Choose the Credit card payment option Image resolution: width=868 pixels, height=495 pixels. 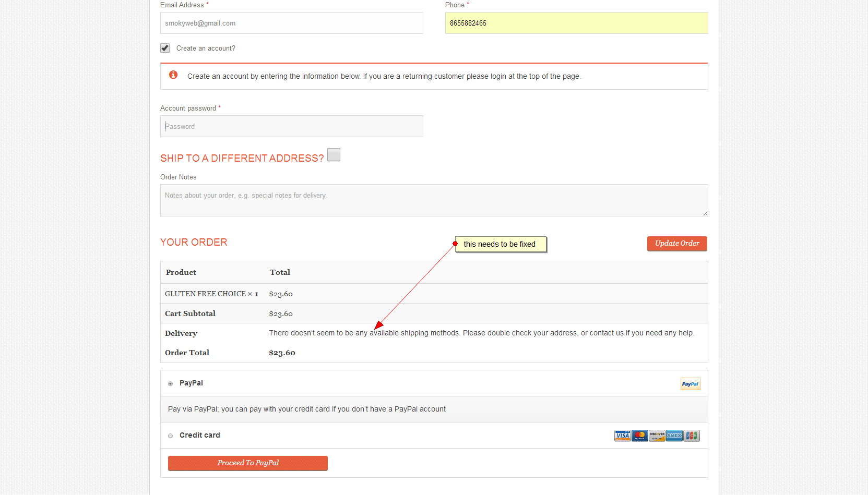coord(170,436)
